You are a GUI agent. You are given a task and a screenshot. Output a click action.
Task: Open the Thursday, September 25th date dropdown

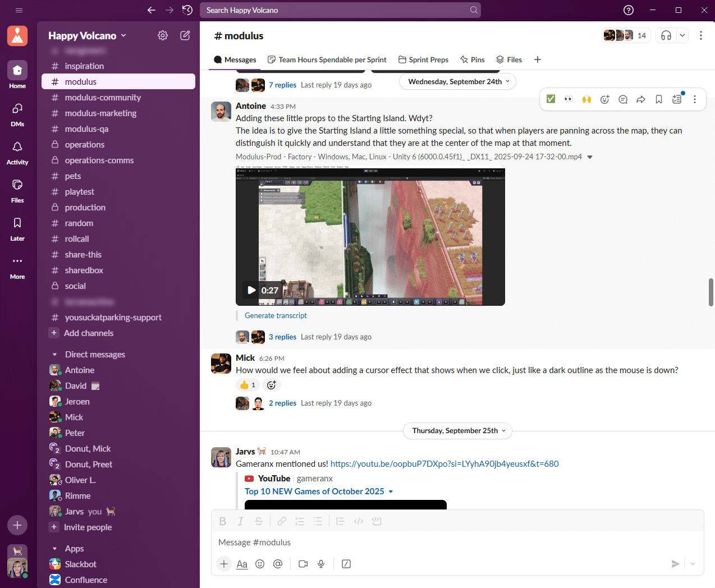point(457,430)
